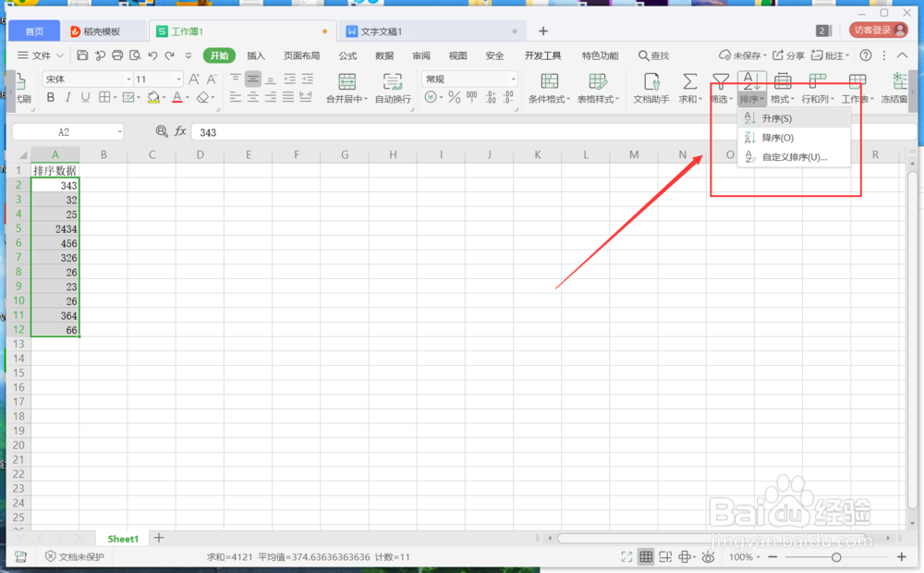Click the 筛选 filter funnel icon
The image size is (924, 573).
coord(721,81)
